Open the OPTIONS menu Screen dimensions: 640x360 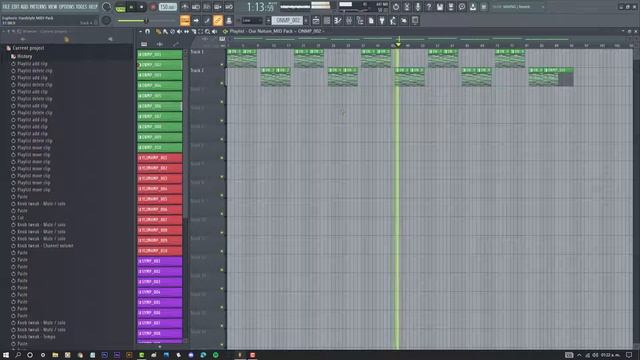pos(67,7)
